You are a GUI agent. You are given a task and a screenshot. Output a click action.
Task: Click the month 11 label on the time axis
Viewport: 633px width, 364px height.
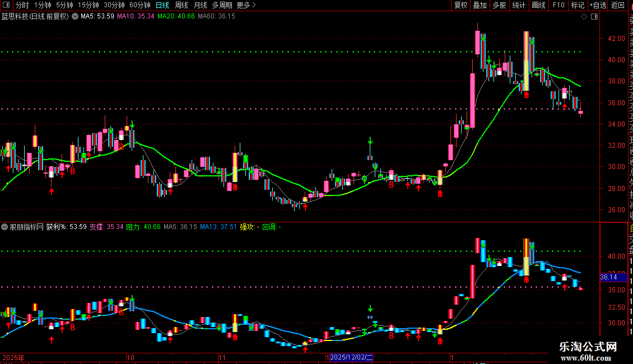coord(222,357)
